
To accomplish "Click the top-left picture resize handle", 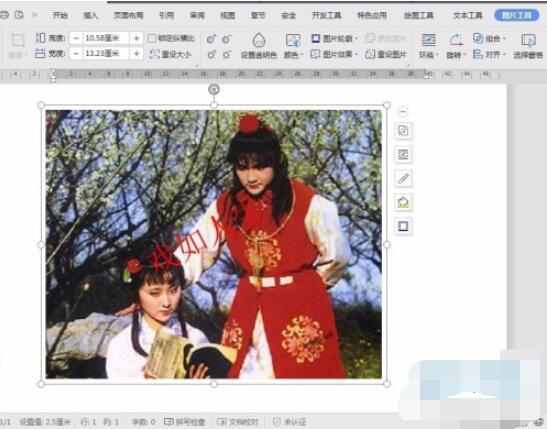I will point(41,105).
